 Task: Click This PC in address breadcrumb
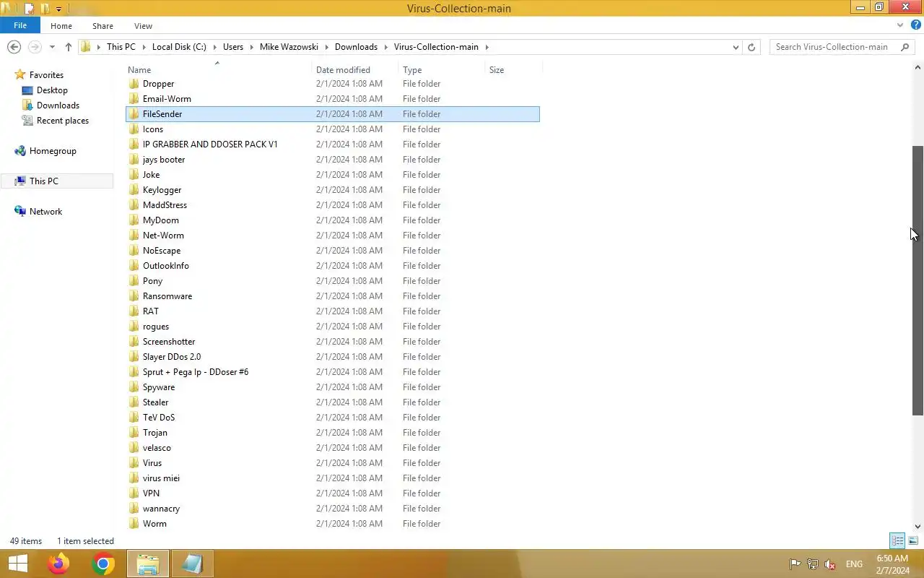tap(121, 47)
